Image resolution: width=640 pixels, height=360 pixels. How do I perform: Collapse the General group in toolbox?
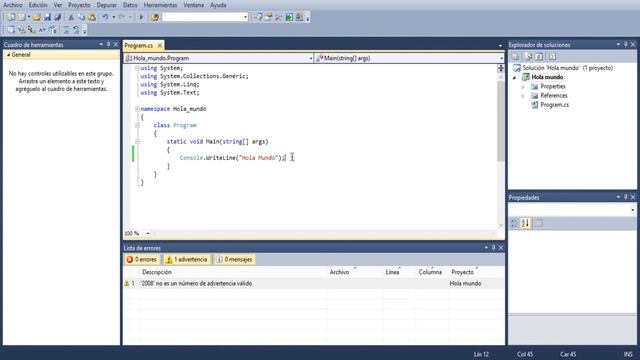pyautogui.click(x=8, y=55)
